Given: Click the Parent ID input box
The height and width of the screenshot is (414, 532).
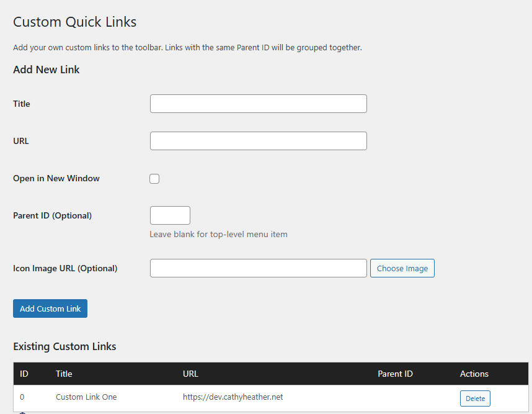Looking at the screenshot, I should click(x=170, y=215).
